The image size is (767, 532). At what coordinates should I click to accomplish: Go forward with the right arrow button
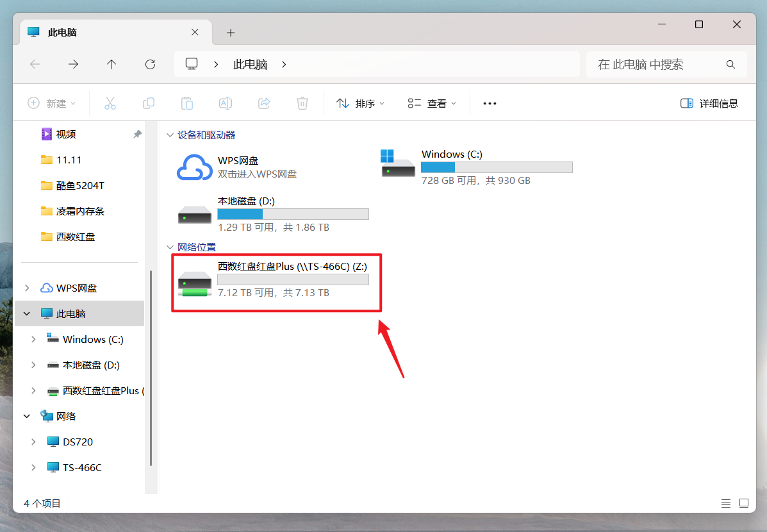(x=73, y=64)
